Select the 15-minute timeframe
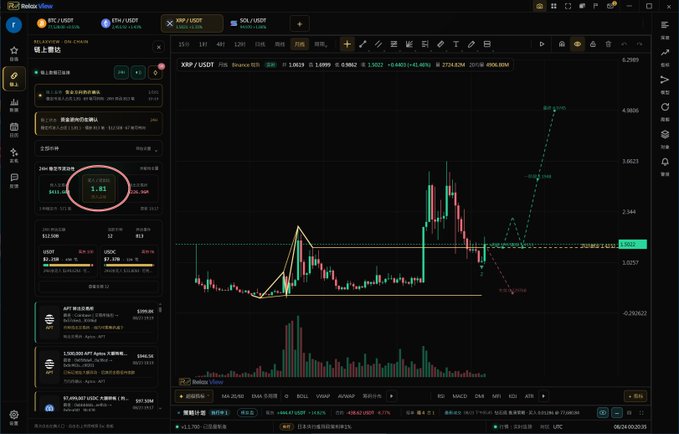 click(184, 44)
